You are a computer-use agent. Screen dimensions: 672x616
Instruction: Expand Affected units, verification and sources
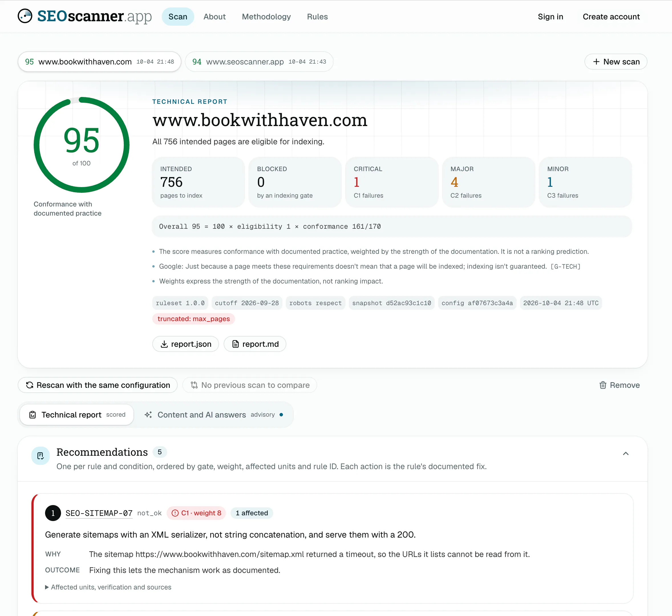(108, 587)
